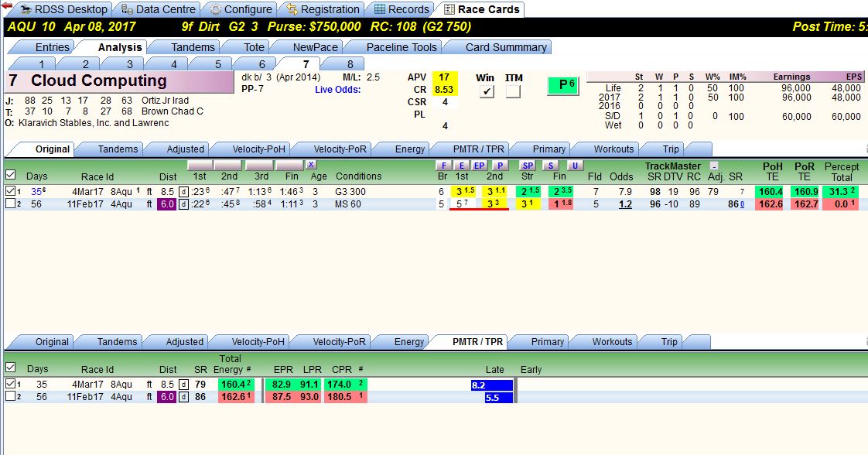
Task: Open Velocity-PoR tab in the lower panel
Action: [x=339, y=341]
